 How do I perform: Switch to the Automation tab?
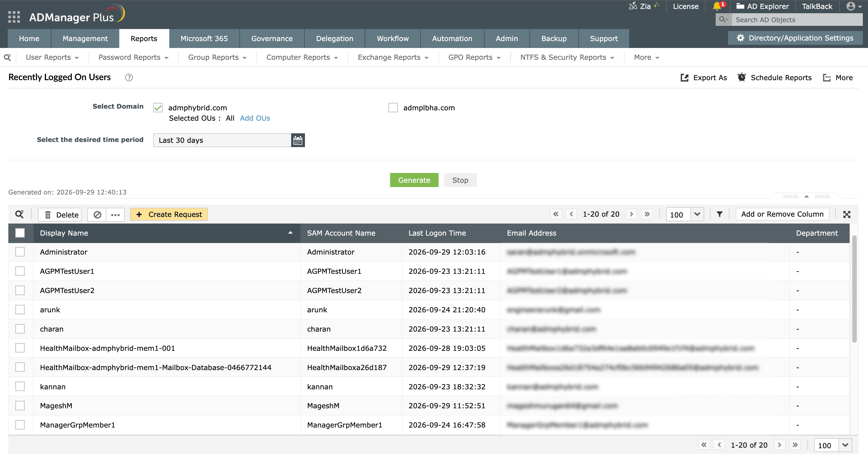tap(452, 38)
